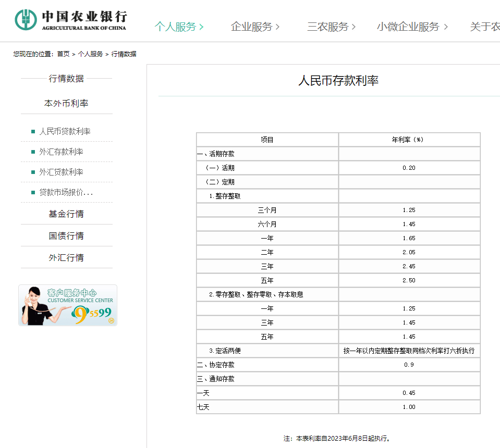Open 外汇贷款利率 sidebar link
The height and width of the screenshot is (448, 500).
(x=61, y=172)
